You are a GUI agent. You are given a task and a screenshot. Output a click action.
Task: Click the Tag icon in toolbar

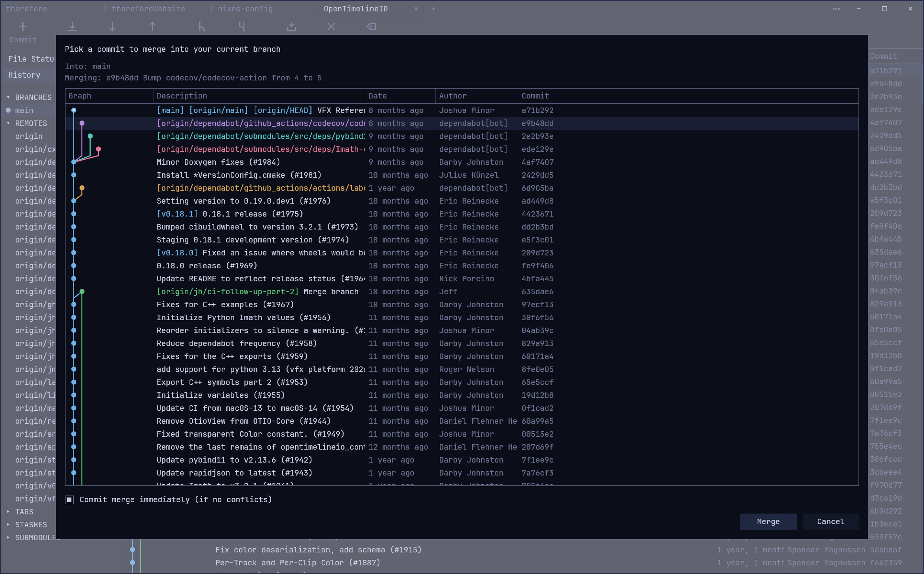tap(371, 27)
